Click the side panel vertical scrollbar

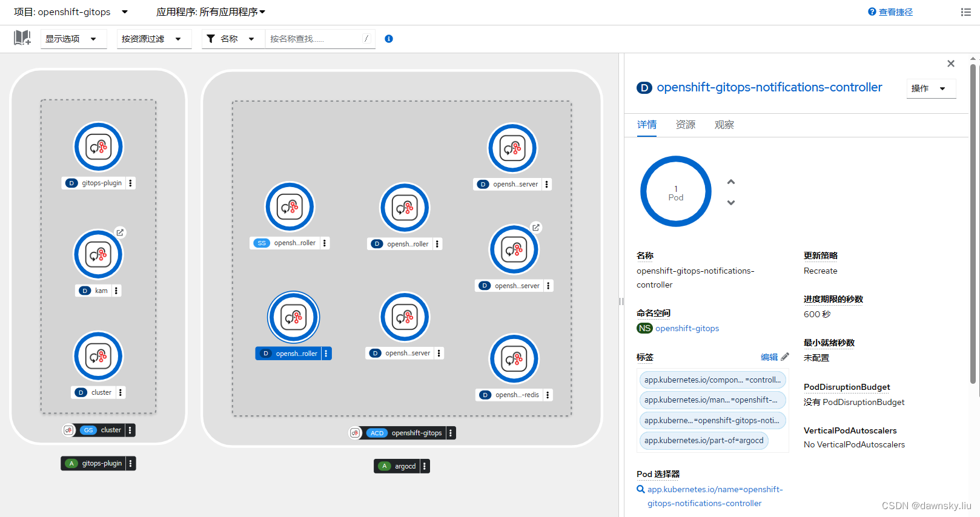[973, 223]
